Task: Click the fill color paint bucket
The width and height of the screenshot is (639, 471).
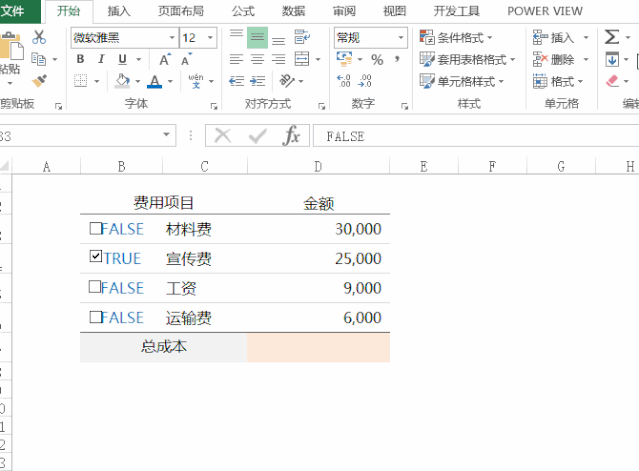Action: click(122, 81)
